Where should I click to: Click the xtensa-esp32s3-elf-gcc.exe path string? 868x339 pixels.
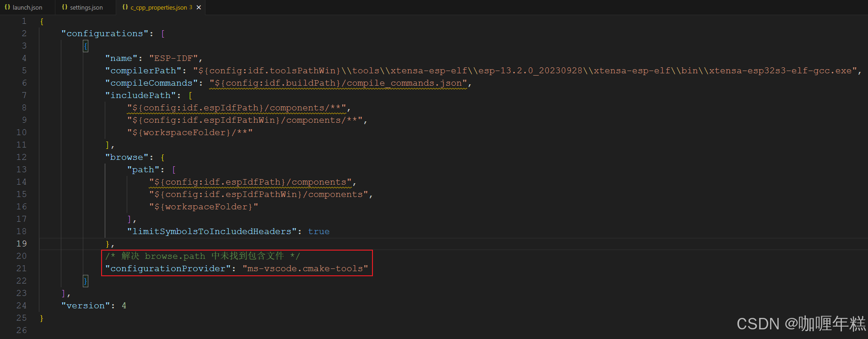pos(525,71)
